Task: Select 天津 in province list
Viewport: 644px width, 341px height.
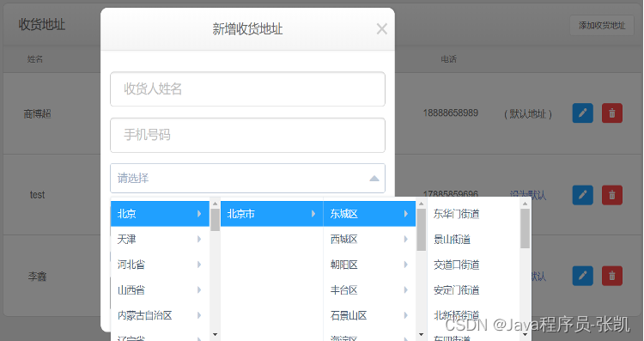Action: 160,239
